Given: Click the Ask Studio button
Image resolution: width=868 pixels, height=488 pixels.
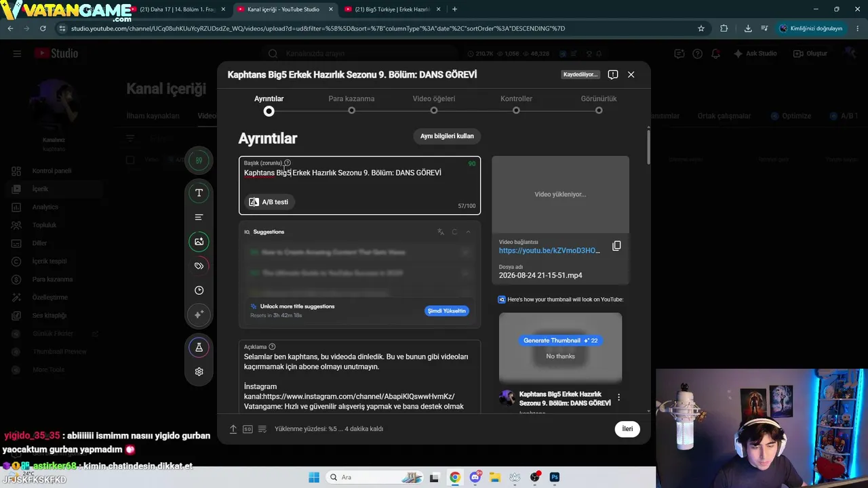Looking at the screenshot, I should [x=755, y=54].
